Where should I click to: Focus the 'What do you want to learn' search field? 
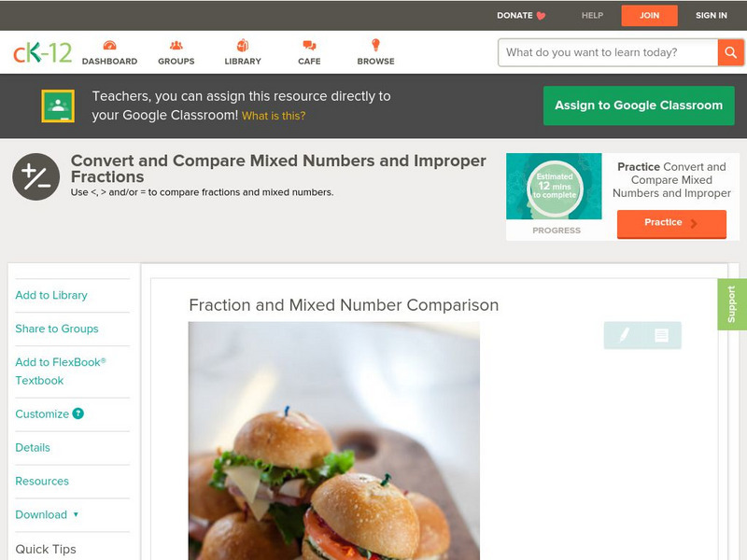pyautogui.click(x=609, y=52)
